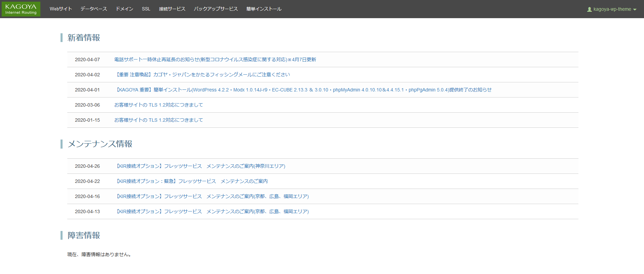Select the バックアップサービス menu item
Viewport: 644px width, 274px height.
216,9
